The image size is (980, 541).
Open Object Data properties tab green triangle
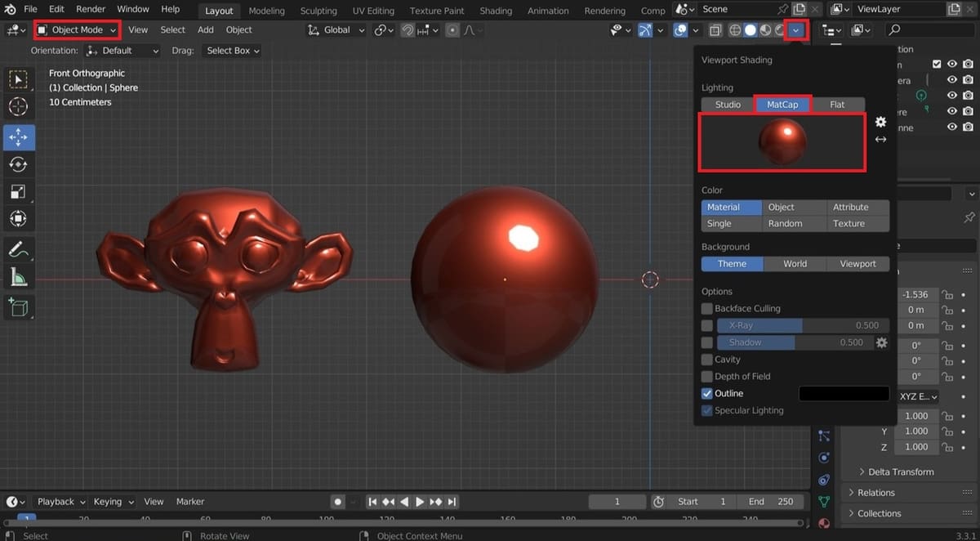pos(824,501)
